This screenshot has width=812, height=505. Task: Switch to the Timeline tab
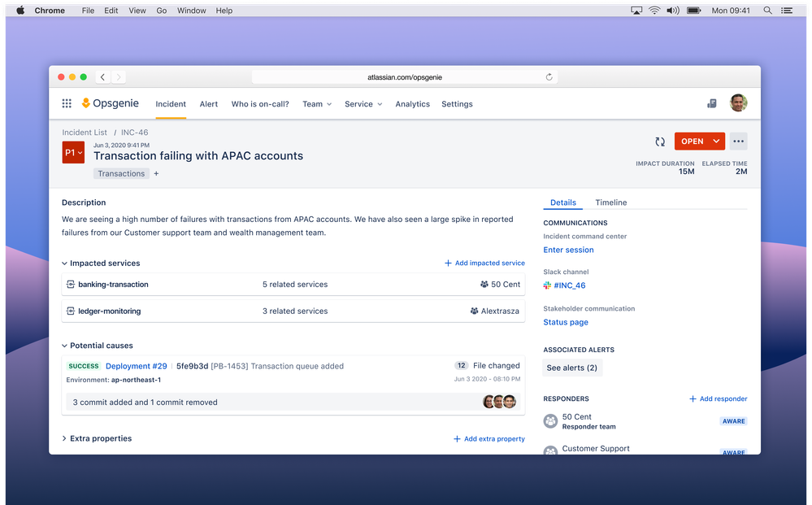coord(611,202)
